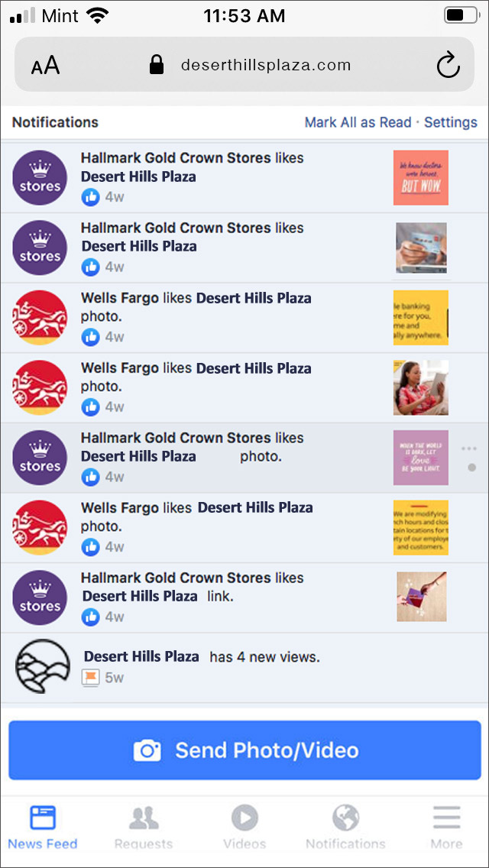This screenshot has width=489, height=868.
Task: Open the woman reading tablet thumbnail
Action: pos(421,387)
